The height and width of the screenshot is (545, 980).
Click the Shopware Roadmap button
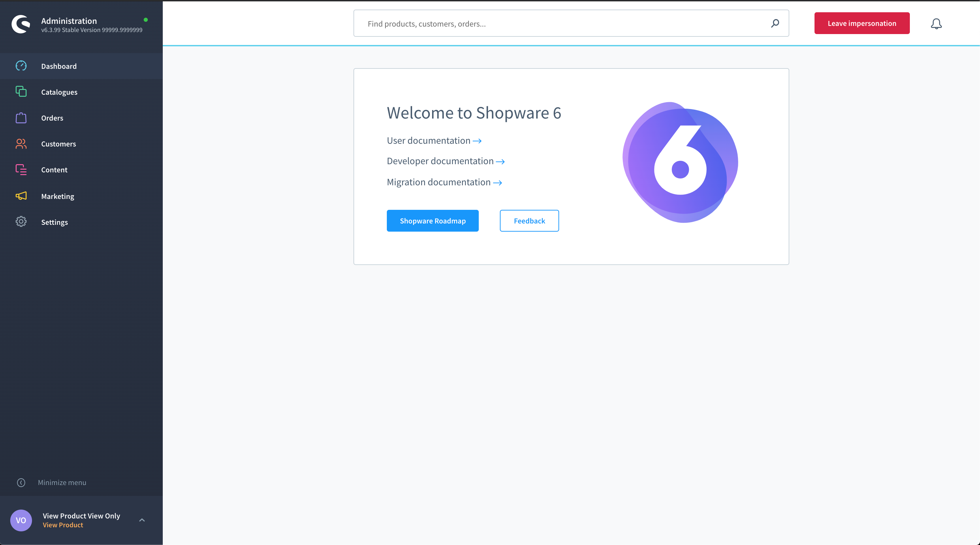pos(432,221)
